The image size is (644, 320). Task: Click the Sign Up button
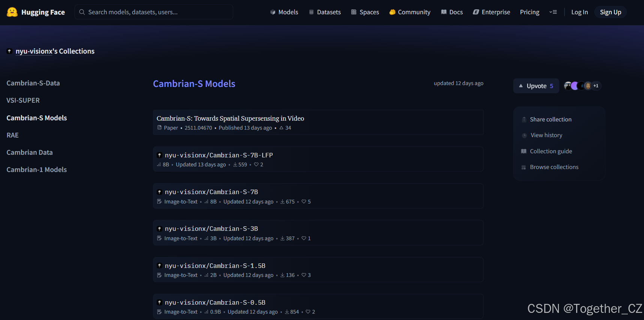[x=611, y=12]
